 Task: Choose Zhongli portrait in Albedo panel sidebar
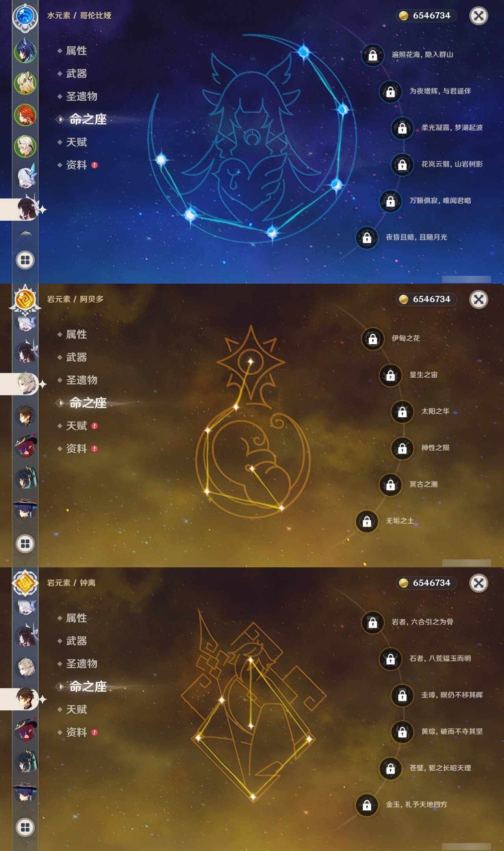[x=25, y=415]
